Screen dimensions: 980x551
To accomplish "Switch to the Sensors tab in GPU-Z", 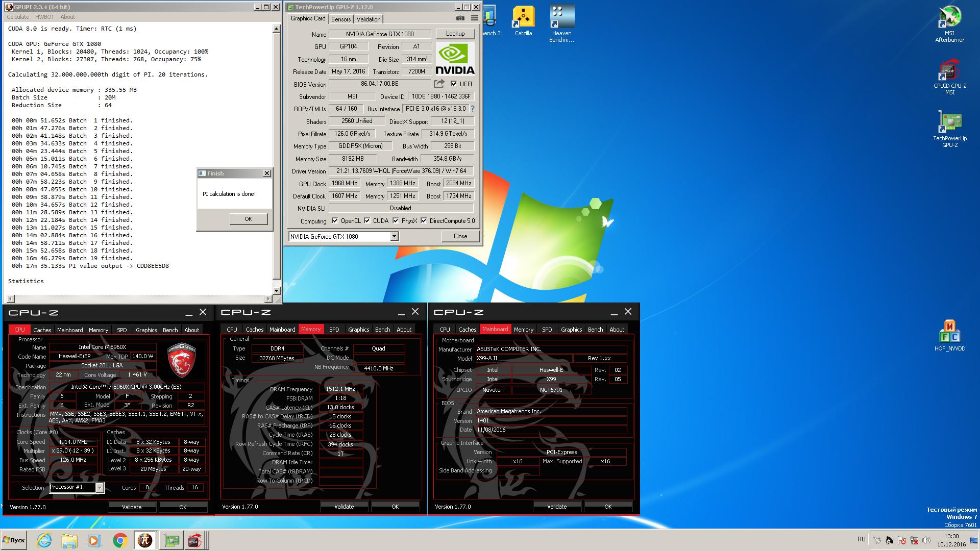I will click(341, 19).
